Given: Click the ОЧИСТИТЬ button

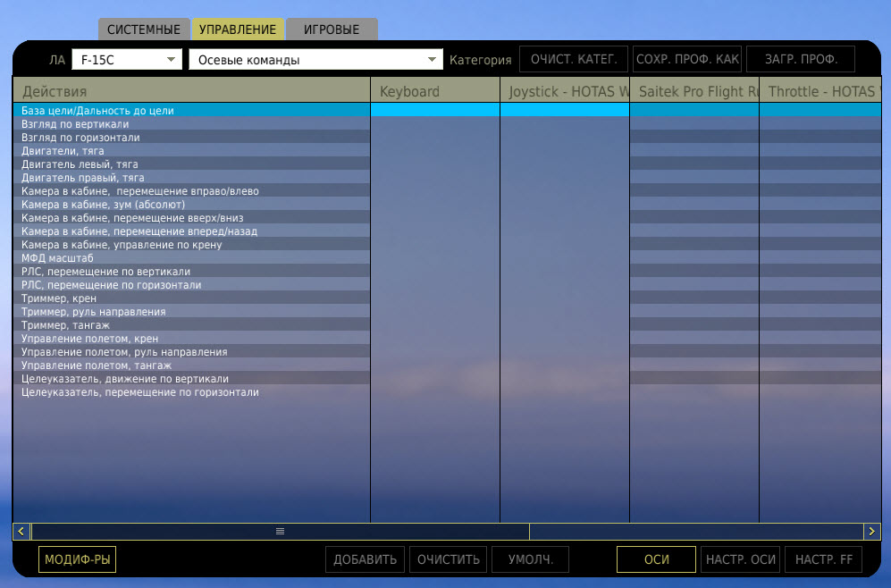Looking at the screenshot, I should [449, 559].
